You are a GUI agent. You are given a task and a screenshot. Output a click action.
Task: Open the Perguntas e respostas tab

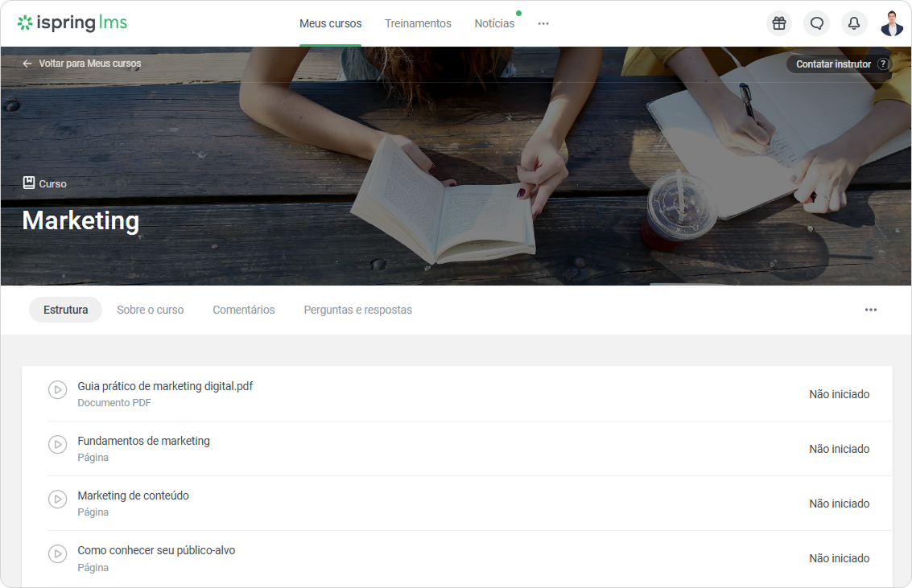click(x=357, y=310)
